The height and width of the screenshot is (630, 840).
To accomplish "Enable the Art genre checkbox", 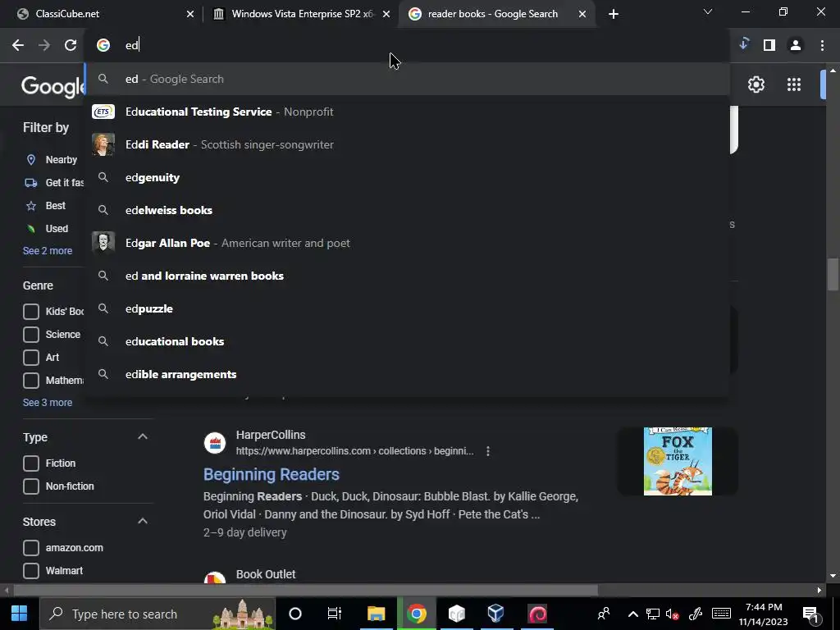I will (x=31, y=358).
